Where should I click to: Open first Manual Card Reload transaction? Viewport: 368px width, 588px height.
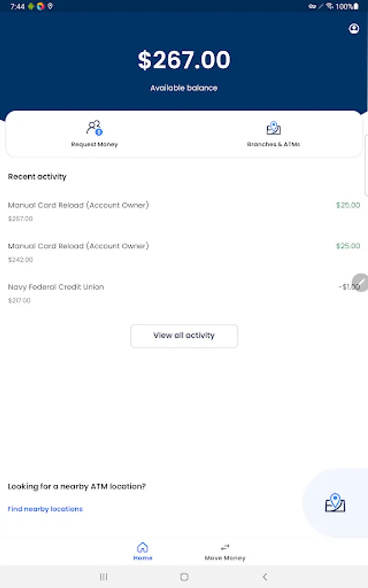pos(184,212)
